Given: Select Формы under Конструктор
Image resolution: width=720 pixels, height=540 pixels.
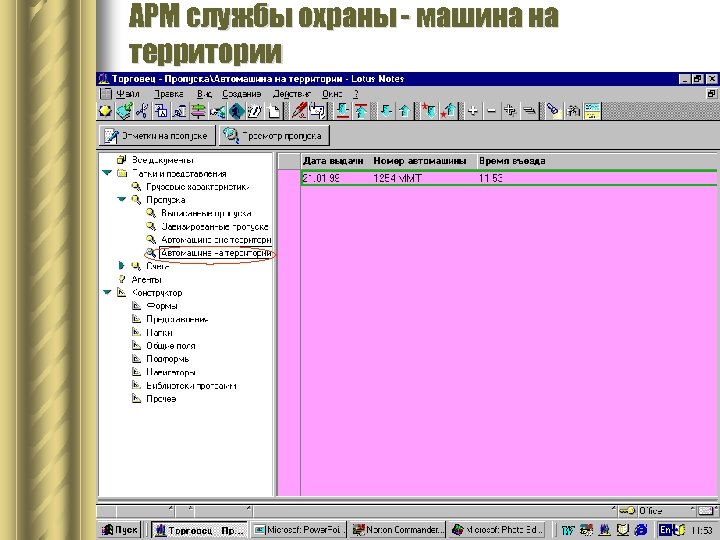Looking at the screenshot, I should [x=162, y=306].
